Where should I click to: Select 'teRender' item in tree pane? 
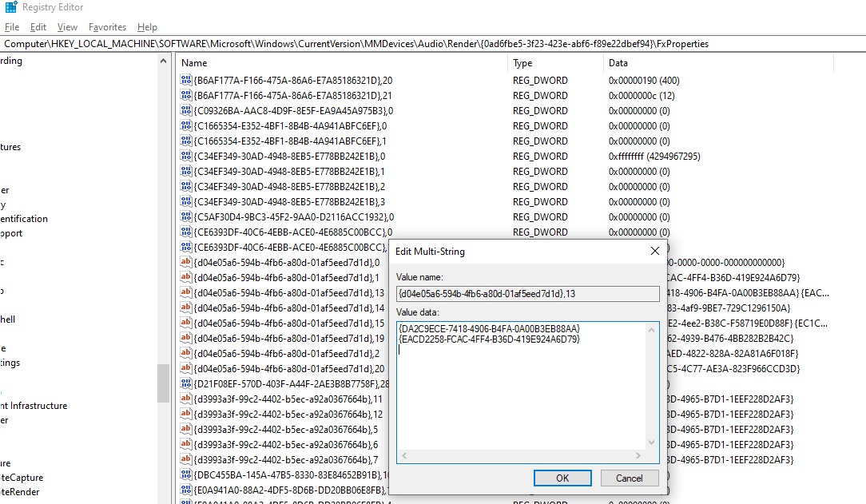(x=20, y=492)
